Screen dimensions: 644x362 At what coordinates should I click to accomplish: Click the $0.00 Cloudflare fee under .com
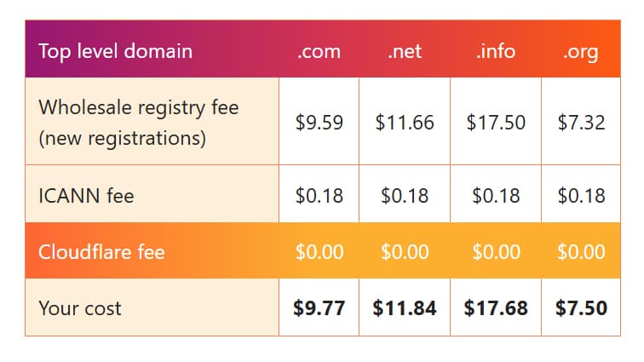pos(319,252)
